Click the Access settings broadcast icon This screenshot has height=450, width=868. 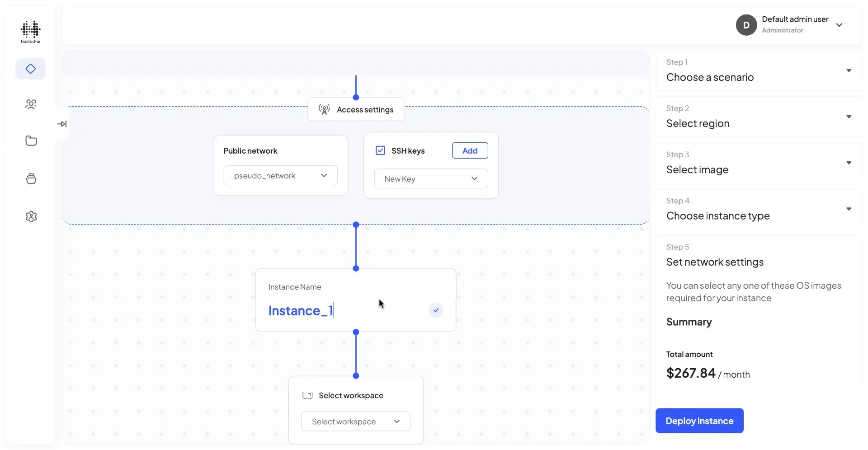(x=324, y=109)
